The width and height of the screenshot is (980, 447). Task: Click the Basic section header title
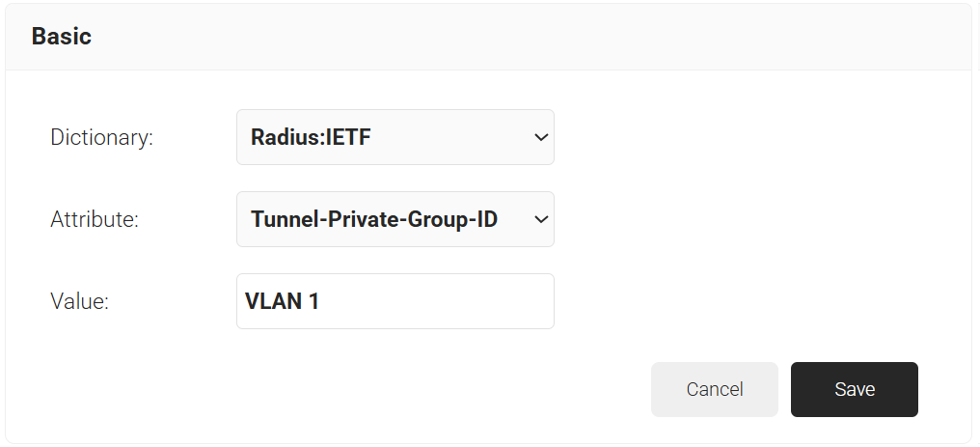point(62,37)
